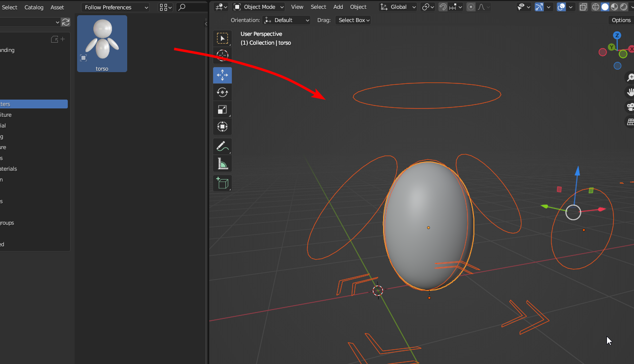Image resolution: width=634 pixels, height=364 pixels.
Task: Switch to material preview shading
Action: (614, 7)
